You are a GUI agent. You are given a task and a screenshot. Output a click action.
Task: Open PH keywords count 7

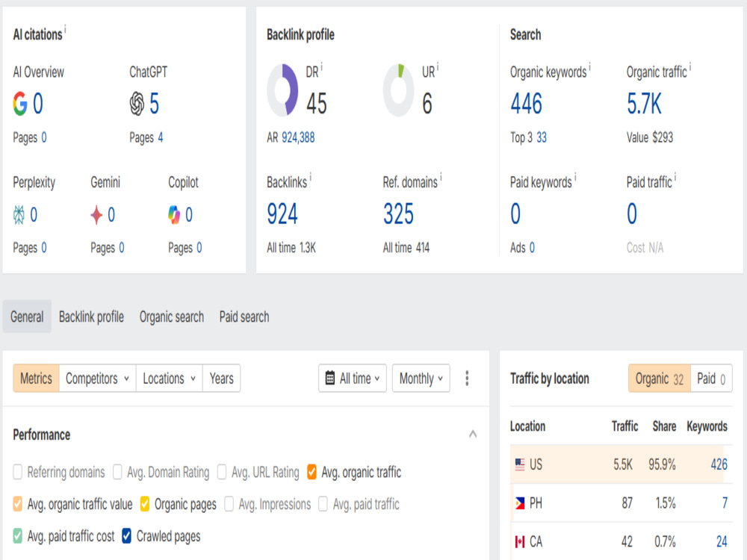[x=725, y=503]
